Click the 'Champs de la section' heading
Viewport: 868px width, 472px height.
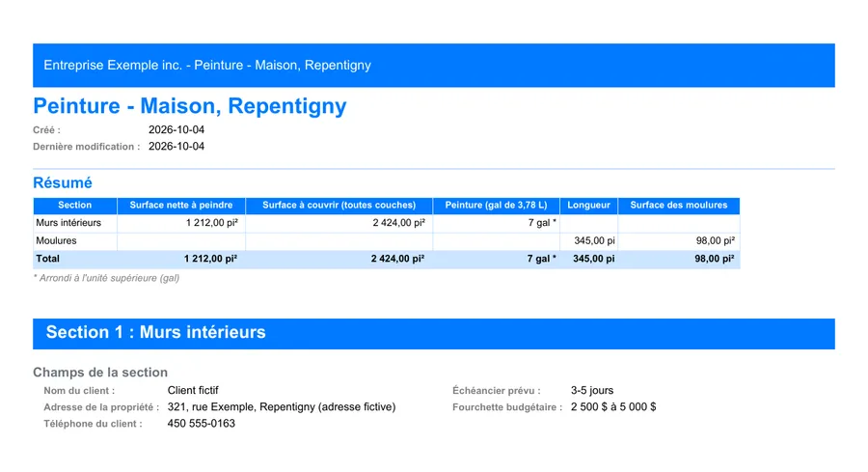click(x=100, y=373)
